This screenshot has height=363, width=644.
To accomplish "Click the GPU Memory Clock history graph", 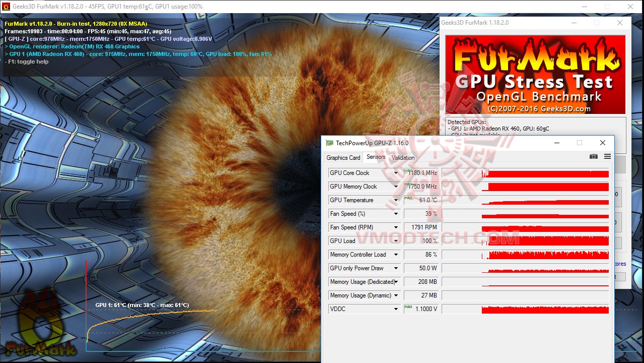I will pos(525,187).
